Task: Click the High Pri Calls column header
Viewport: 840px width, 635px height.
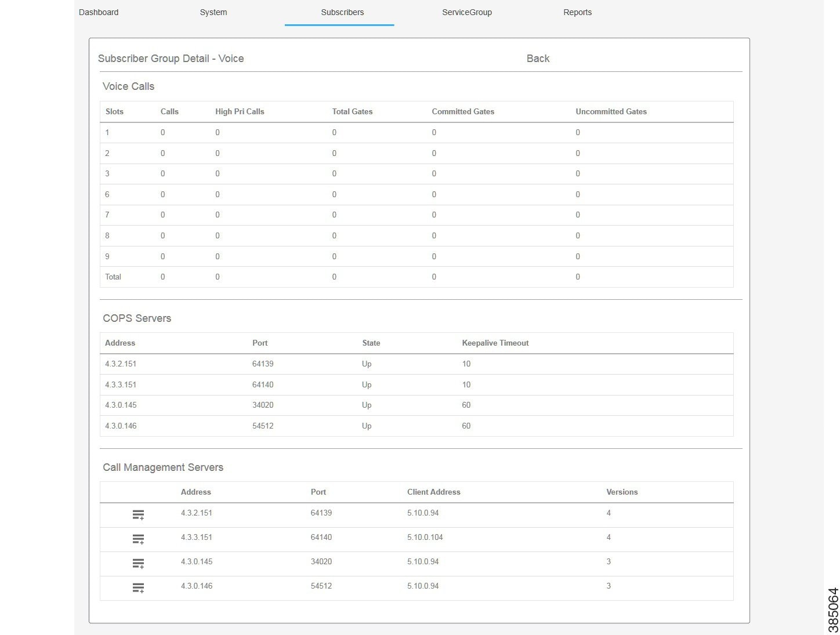Action: [240, 111]
